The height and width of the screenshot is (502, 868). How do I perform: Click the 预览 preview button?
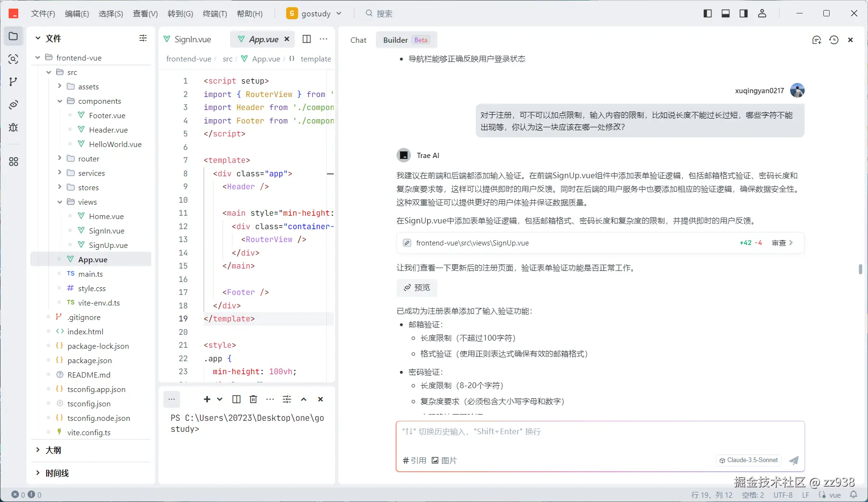(417, 287)
